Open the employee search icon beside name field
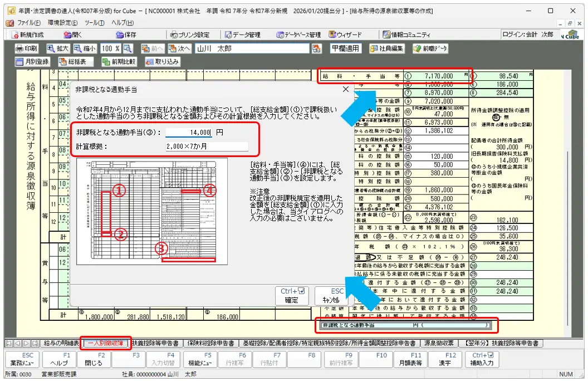 tap(317, 48)
